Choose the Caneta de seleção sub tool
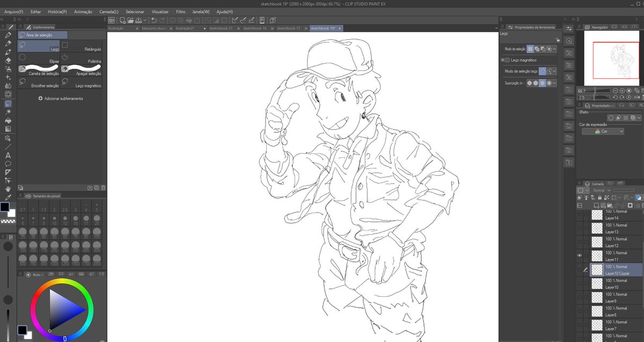Screen dimensions: 644x342 pyautogui.click(x=39, y=70)
